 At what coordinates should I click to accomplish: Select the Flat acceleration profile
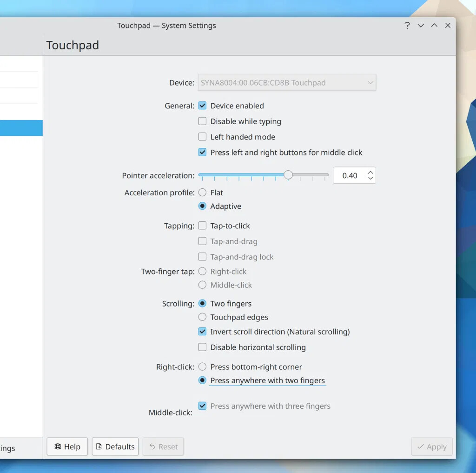[202, 193]
